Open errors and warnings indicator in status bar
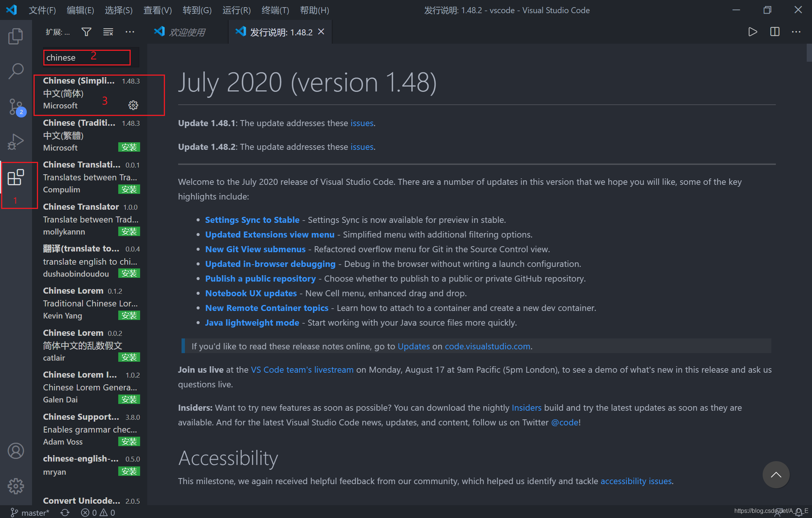 (x=98, y=512)
